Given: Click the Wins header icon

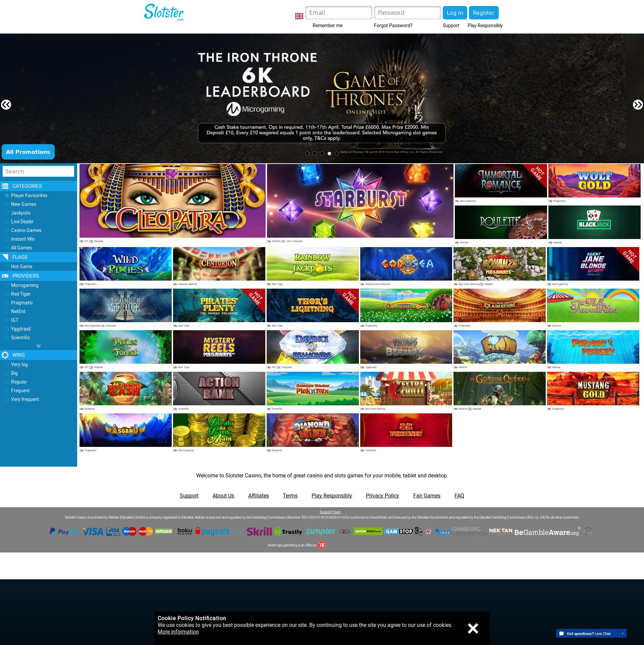Looking at the screenshot, I should point(5,355).
